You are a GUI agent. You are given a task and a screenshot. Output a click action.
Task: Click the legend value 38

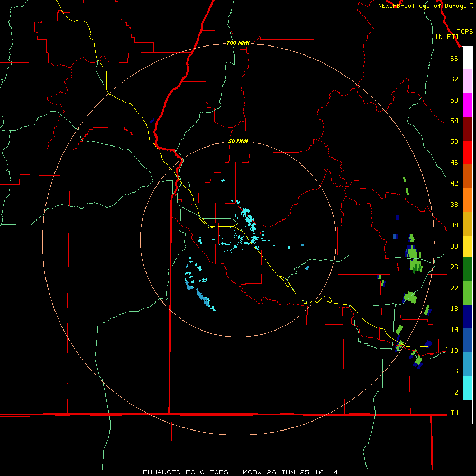[x=454, y=204]
